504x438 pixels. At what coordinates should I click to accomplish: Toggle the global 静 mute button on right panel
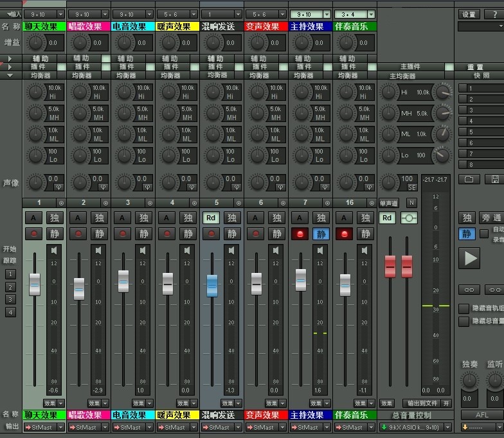pos(467,234)
